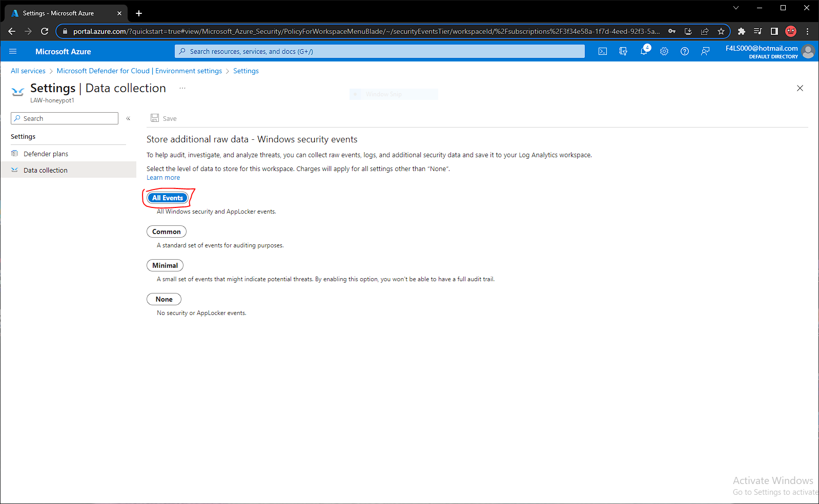
Task: Open the Chrome profile avatar
Action: point(791,31)
